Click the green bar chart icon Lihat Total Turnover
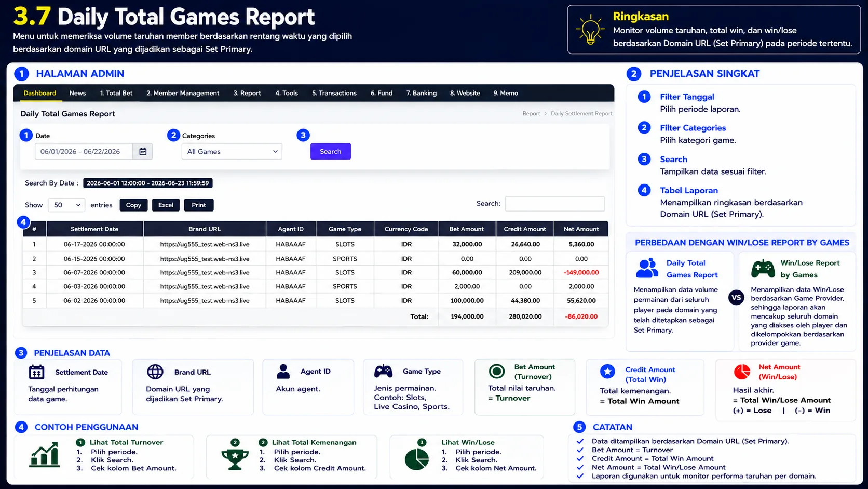 45,455
